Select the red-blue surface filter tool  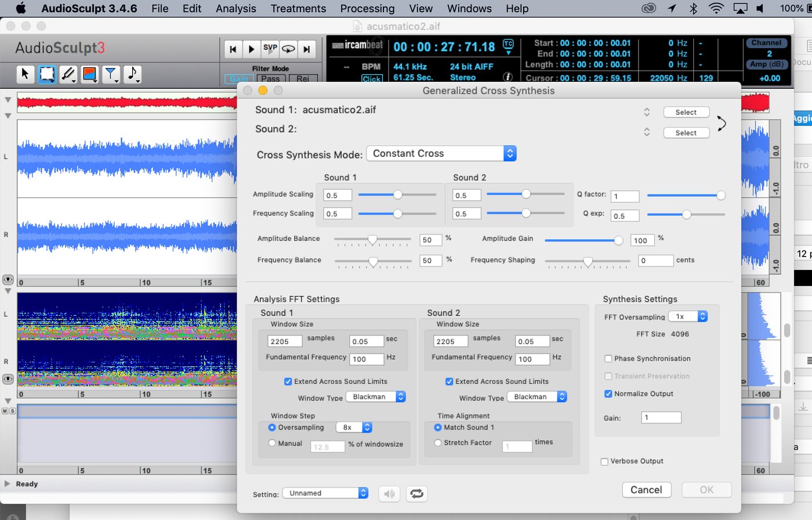(x=89, y=74)
